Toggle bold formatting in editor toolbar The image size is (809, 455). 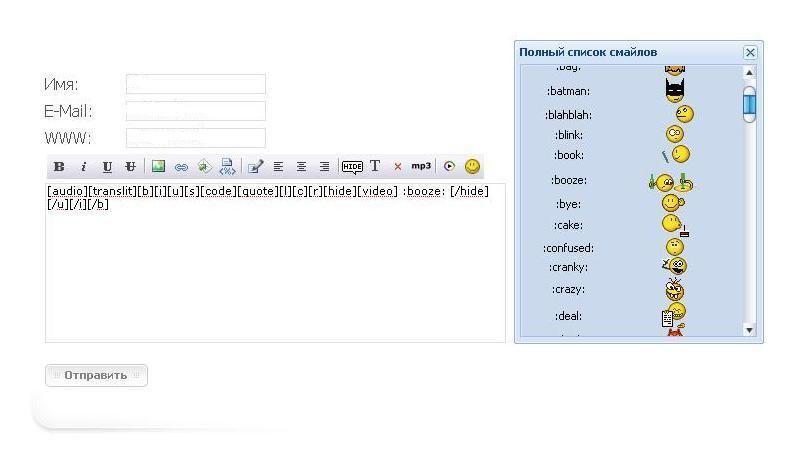coord(59,167)
